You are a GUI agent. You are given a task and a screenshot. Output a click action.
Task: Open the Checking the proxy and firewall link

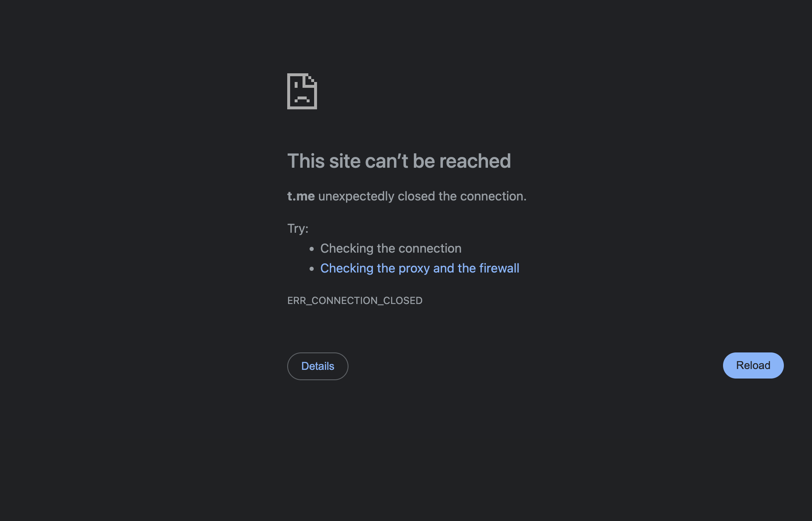420,268
